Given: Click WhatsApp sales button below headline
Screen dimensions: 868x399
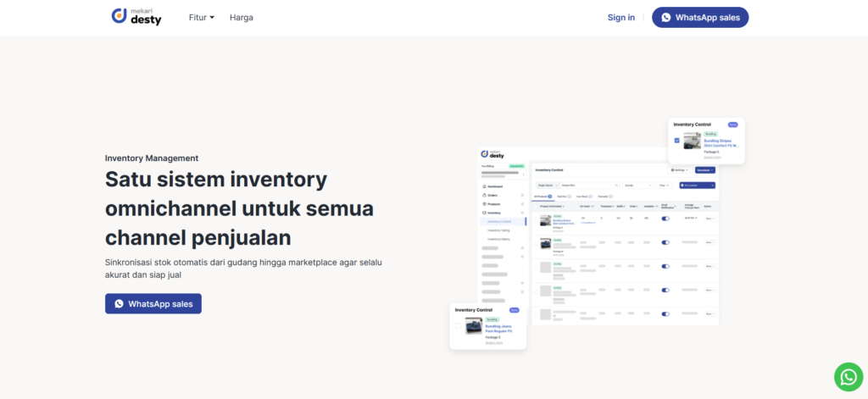Looking at the screenshot, I should [x=153, y=304].
